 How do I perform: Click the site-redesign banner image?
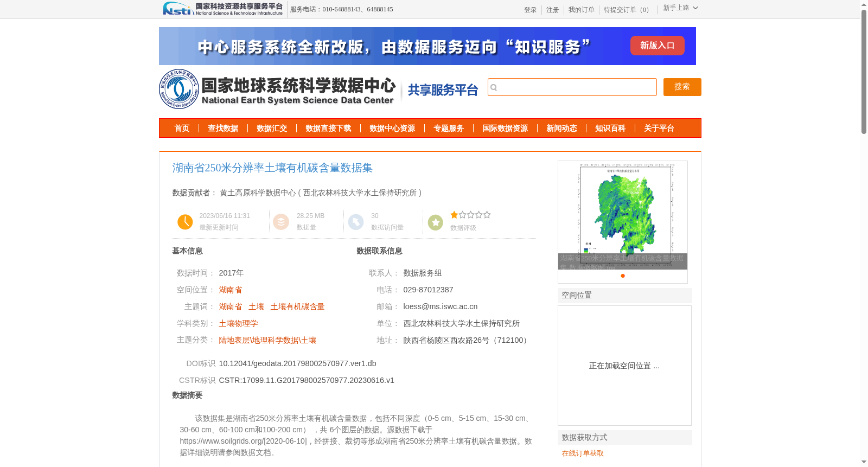point(427,46)
